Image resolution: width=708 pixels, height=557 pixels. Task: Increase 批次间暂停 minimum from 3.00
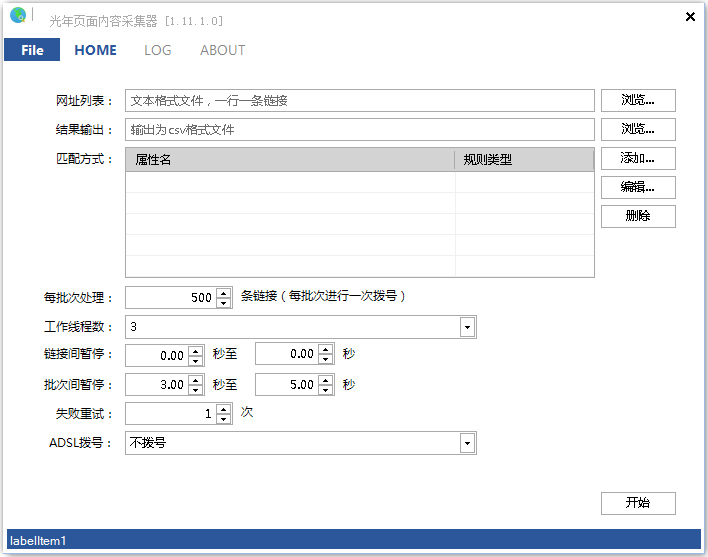pyautogui.click(x=196, y=380)
